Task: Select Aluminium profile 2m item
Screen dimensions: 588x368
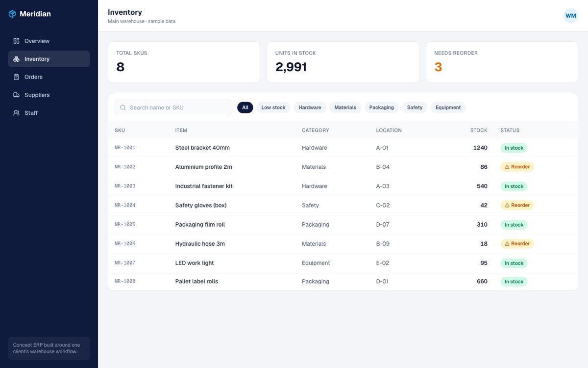Action: pyautogui.click(x=204, y=167)
